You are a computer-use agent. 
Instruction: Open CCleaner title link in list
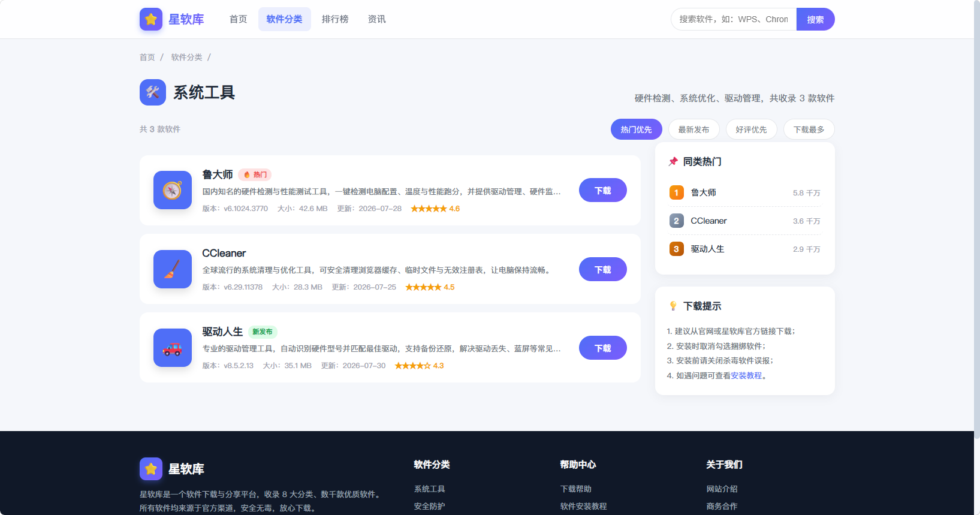(x=224, y=253)
